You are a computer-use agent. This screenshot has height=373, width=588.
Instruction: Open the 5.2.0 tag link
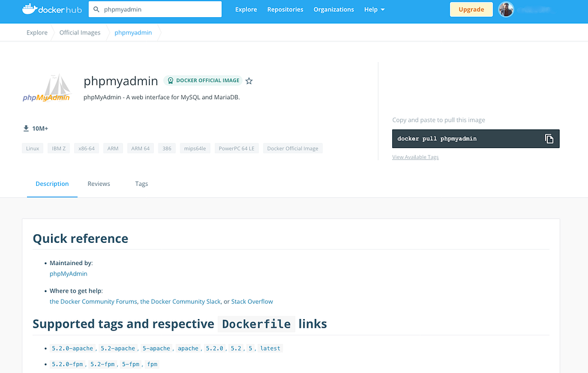pyautogui.click(x=215, y=348)
